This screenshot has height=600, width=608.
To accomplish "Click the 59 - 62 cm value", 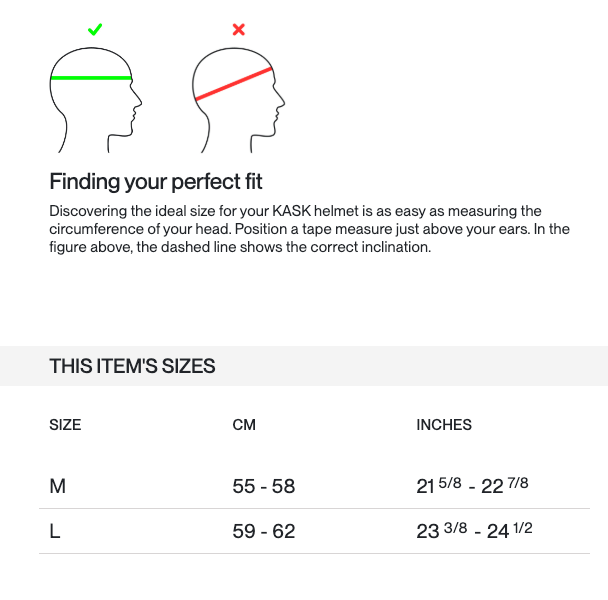I will coord(264,531).
